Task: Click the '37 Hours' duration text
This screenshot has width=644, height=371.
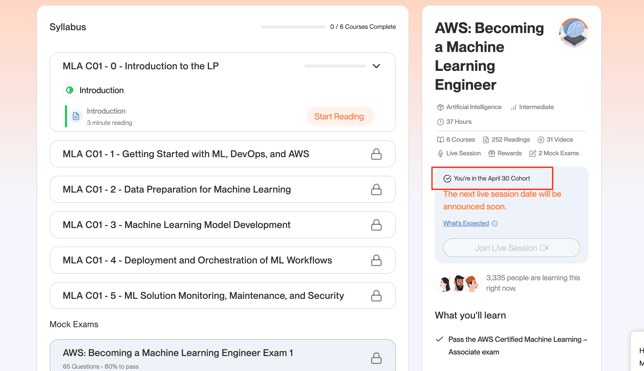Action: pyautogui.click(x=459, y=122)
